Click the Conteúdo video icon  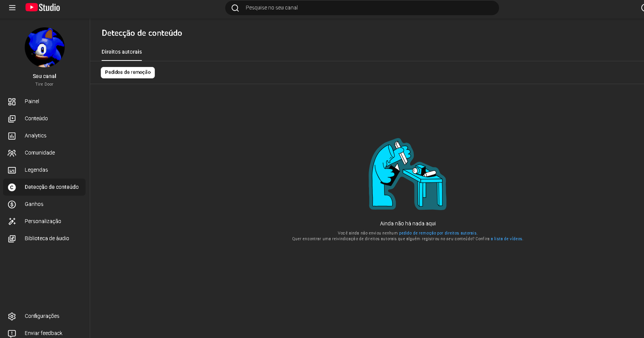(12, 119)
